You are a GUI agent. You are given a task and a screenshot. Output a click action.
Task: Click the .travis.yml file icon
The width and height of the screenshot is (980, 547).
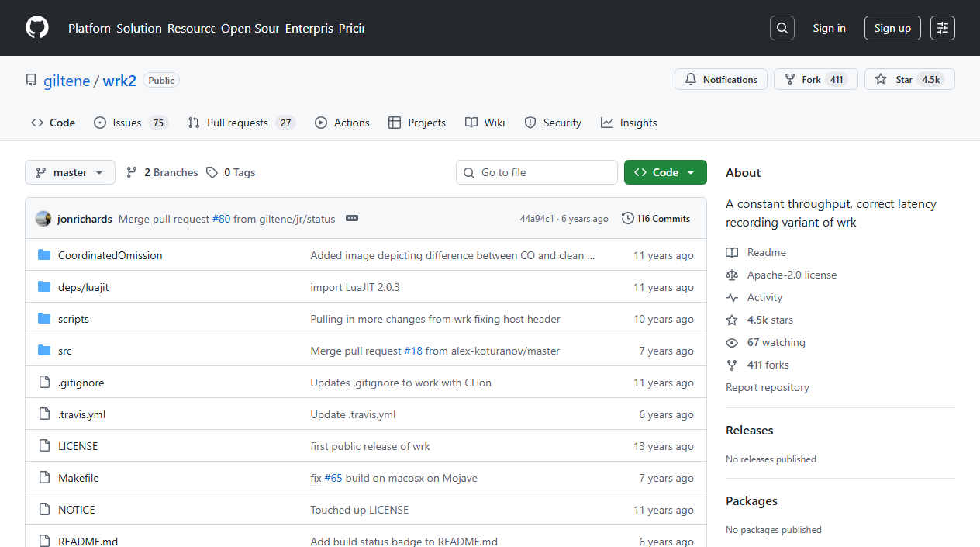coord(44,414)
